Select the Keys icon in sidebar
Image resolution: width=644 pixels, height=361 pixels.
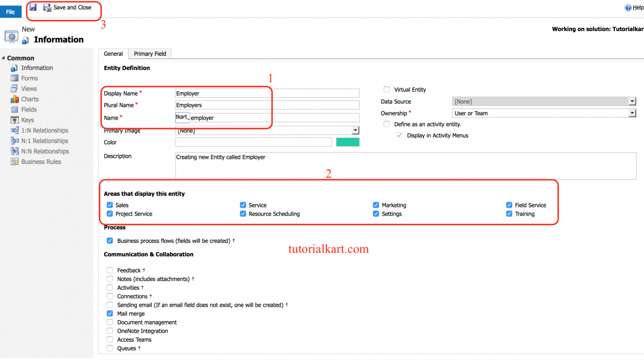14,120
